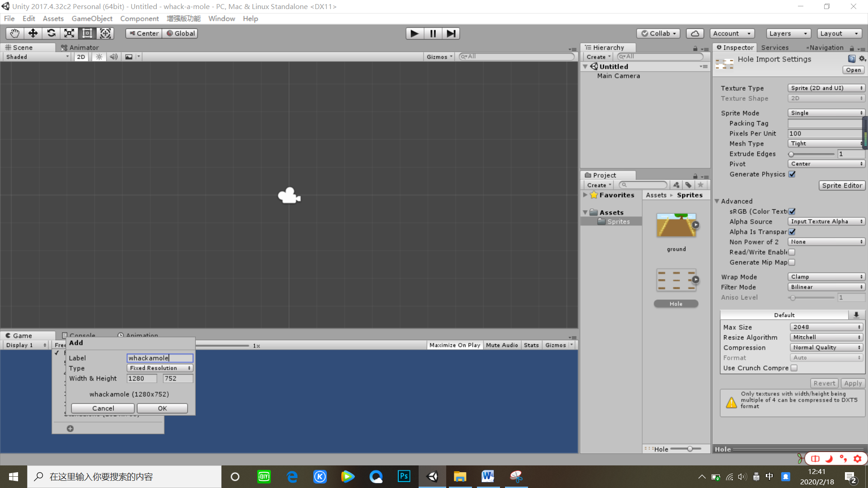Toggle scene lighting sun icon
This screenshot has width=868, height=488.
(x=99, y=57)
